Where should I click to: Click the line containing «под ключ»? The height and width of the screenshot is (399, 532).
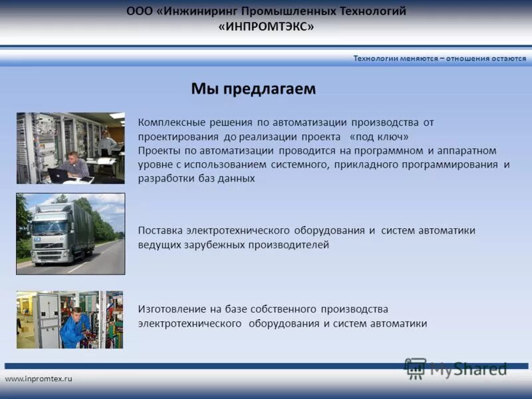click(x=273, y=137)
